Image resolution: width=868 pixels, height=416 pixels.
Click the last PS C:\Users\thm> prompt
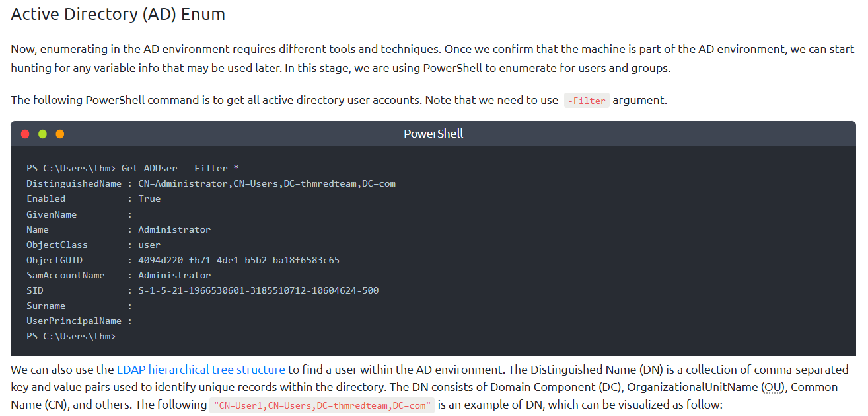71,336
